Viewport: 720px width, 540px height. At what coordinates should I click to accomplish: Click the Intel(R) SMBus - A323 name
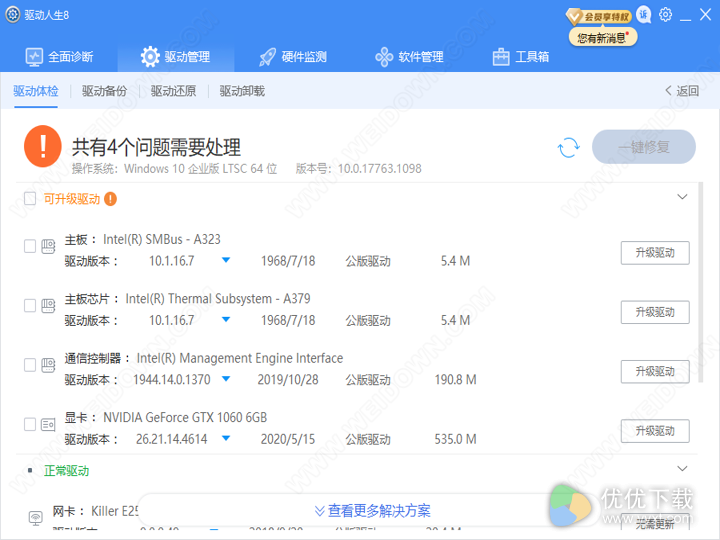162,239
